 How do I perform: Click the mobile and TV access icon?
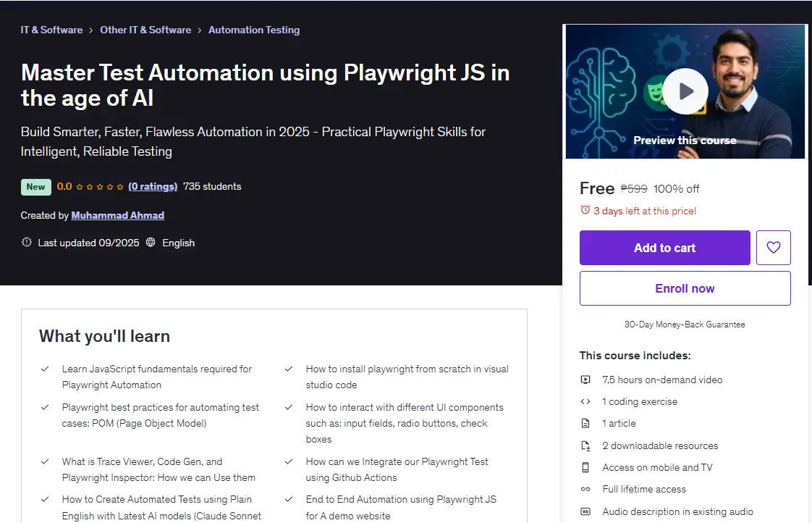[x=585, y=467]
